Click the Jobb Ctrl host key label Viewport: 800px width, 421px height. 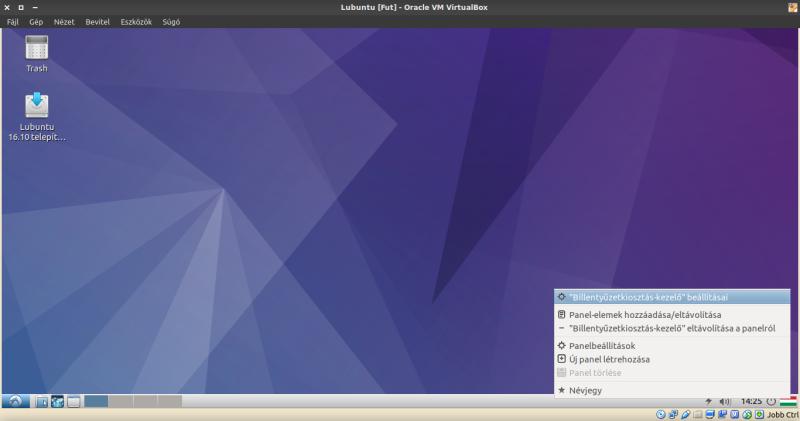pyautogui.click(x=783, y=415)
